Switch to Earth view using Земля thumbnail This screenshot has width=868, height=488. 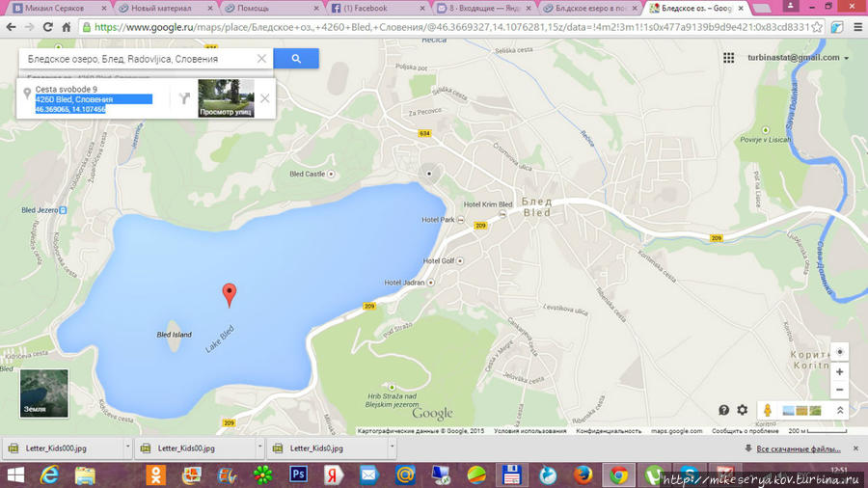point(44,393)
